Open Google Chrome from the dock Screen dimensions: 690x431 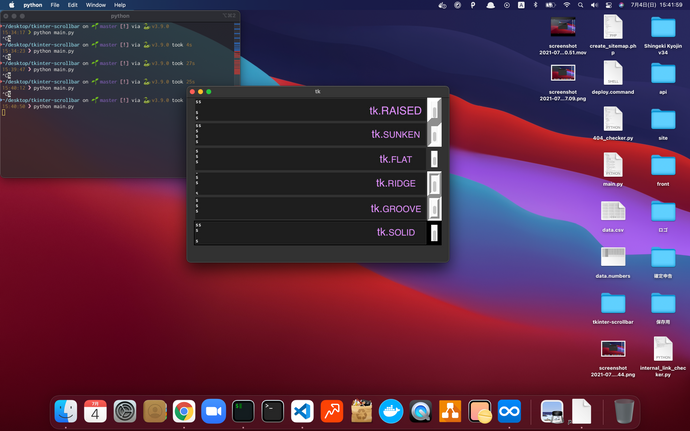183,410
